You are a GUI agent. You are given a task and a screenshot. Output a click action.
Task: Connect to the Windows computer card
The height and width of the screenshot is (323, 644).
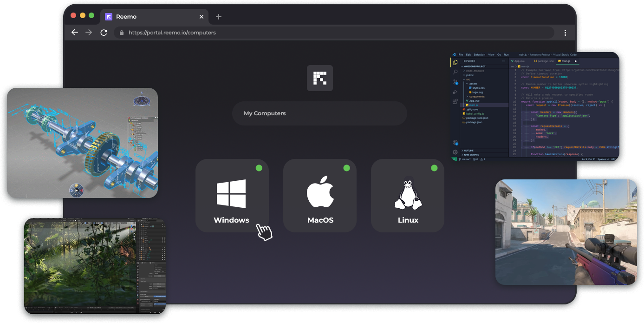coord(232,196)
